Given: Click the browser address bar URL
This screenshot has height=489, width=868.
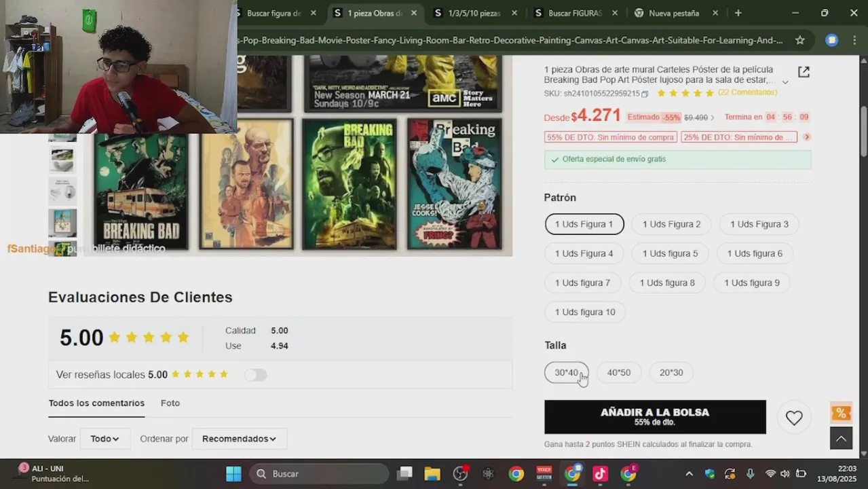Looking at the screenshot, I should click(x=509, y=40).
